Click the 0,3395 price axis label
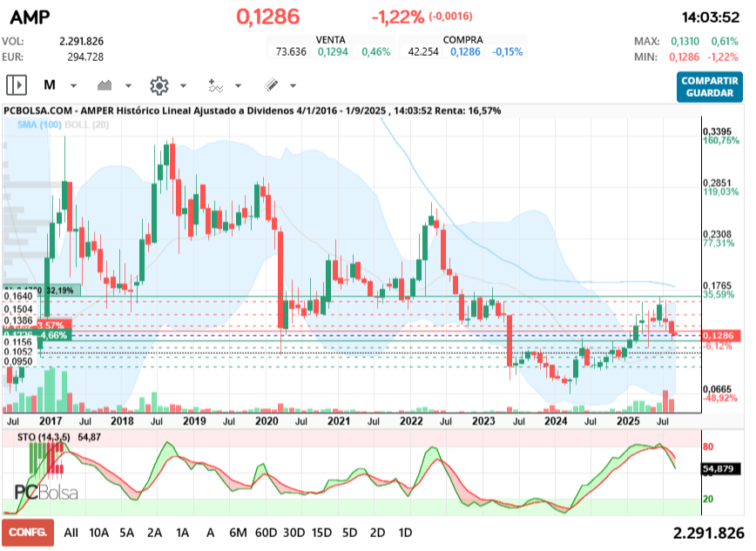756x551 pixels. (x=717, y=131)
